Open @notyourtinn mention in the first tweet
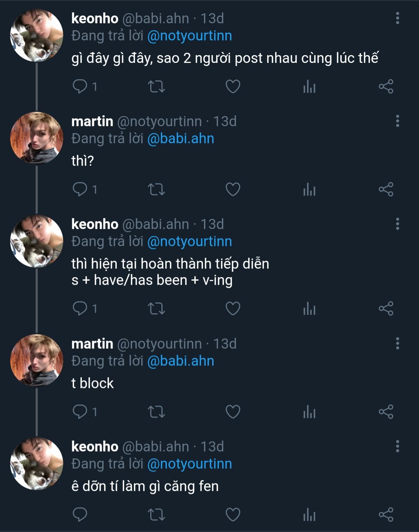 (189, 36)
